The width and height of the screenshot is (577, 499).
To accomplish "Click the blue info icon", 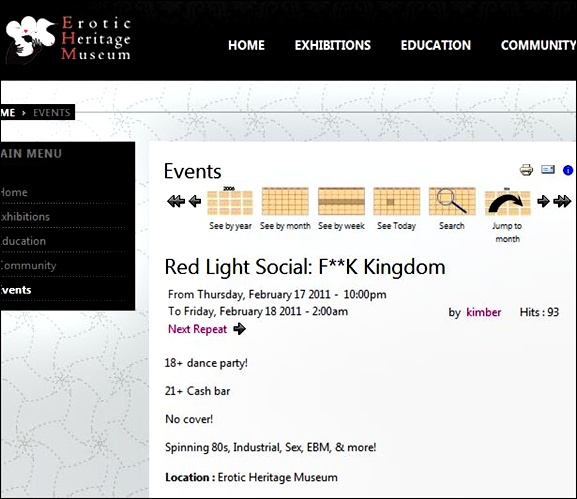I will click(568, 170).
